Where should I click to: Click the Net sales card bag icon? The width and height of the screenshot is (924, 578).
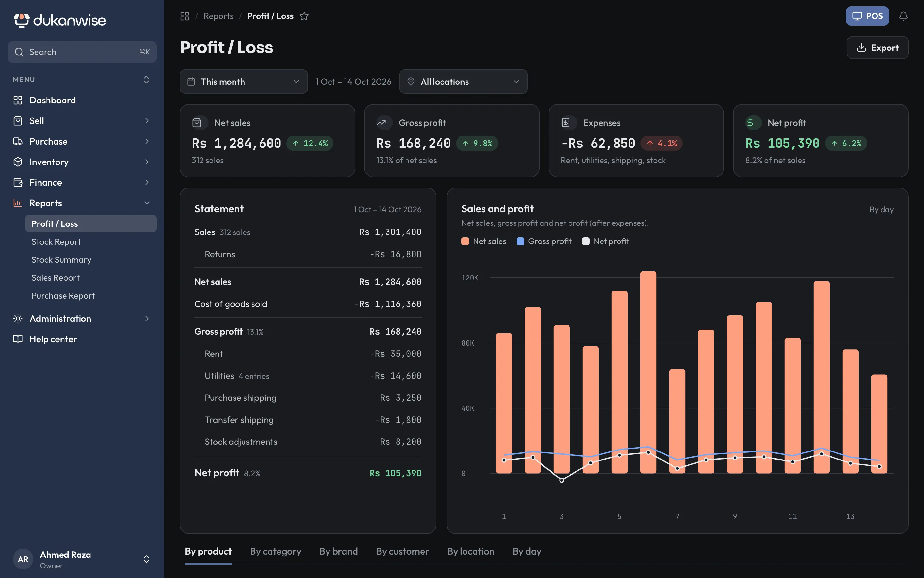(197, 123)
